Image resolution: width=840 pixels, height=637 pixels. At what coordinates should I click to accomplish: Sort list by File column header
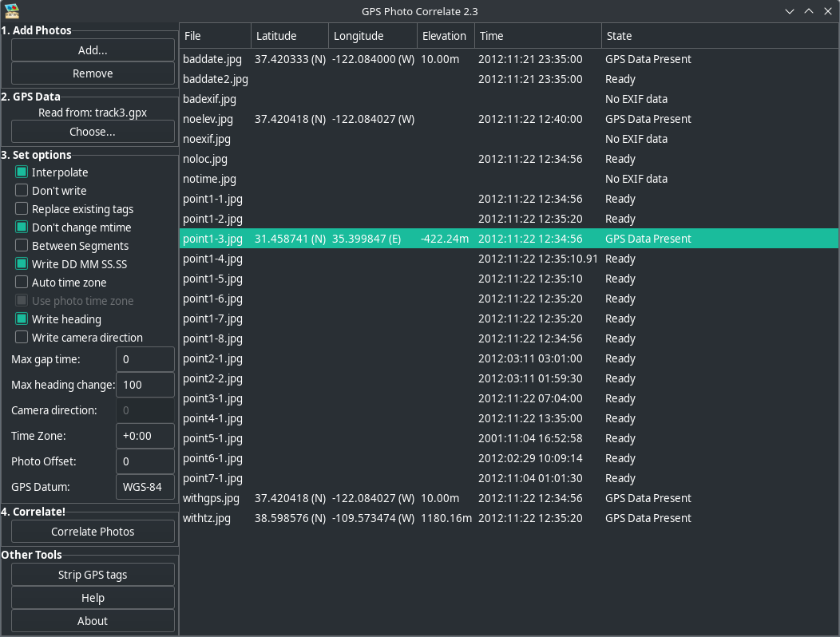tap(216, 36)
